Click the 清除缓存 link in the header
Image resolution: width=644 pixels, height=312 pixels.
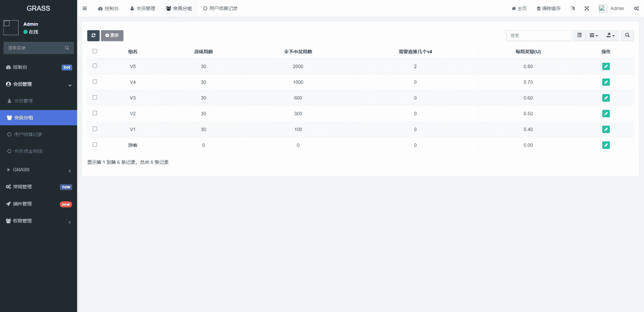coord(548,9)
